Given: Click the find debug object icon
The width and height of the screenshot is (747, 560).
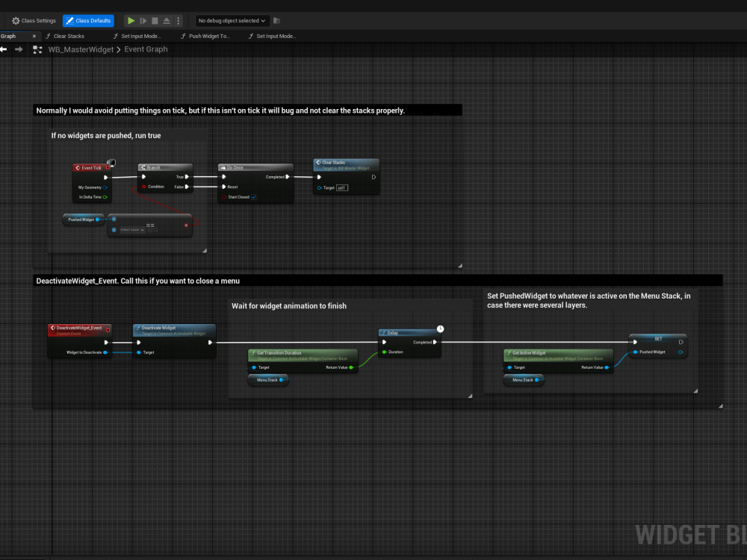Looking at the screenshot, I should [277, 20].
